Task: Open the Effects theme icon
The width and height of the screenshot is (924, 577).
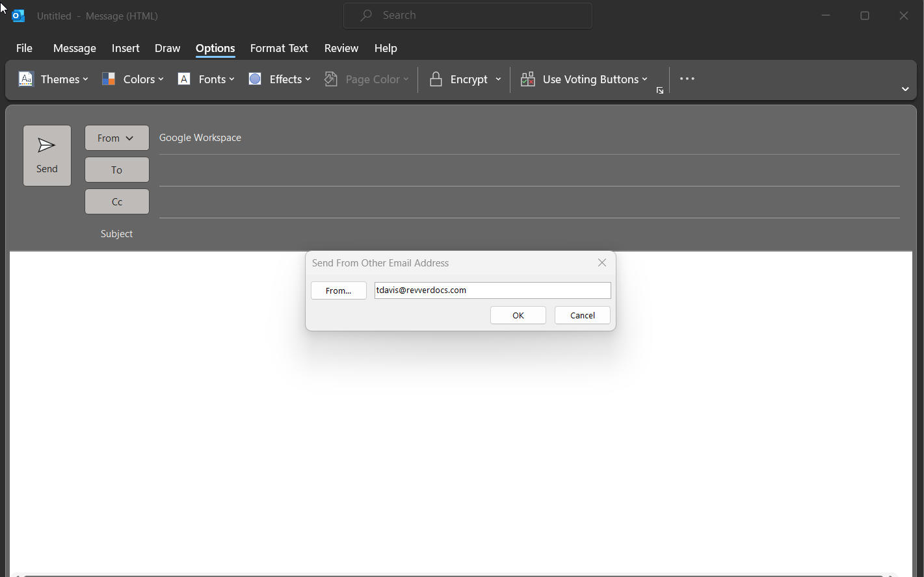Action: (x=255, y=79)
